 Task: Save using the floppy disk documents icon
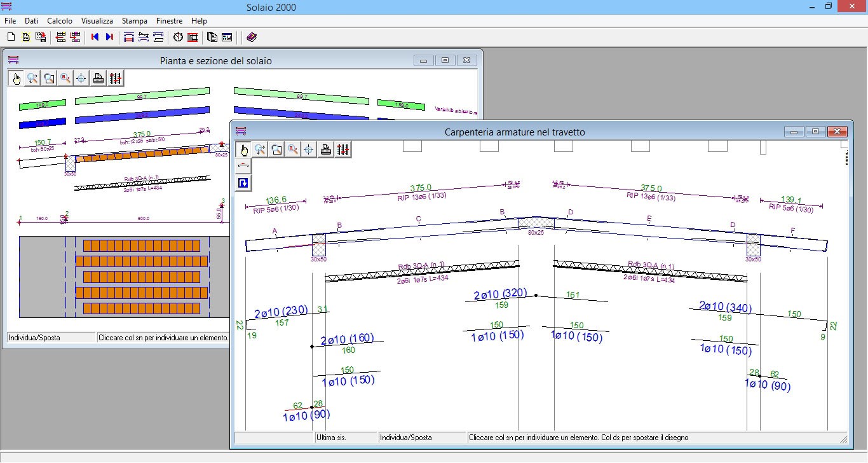point(41,37)
